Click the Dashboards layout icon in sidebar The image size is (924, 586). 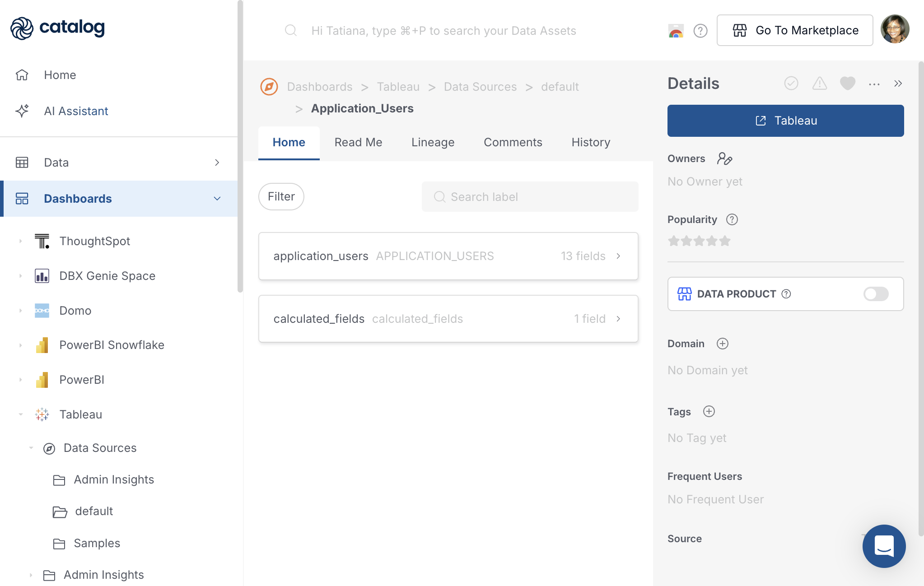22,199
